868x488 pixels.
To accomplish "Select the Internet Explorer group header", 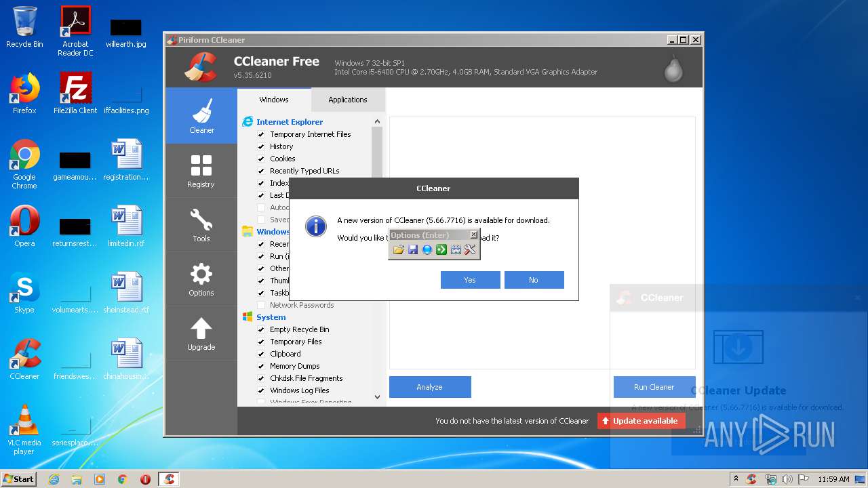I will coord(290,122).
